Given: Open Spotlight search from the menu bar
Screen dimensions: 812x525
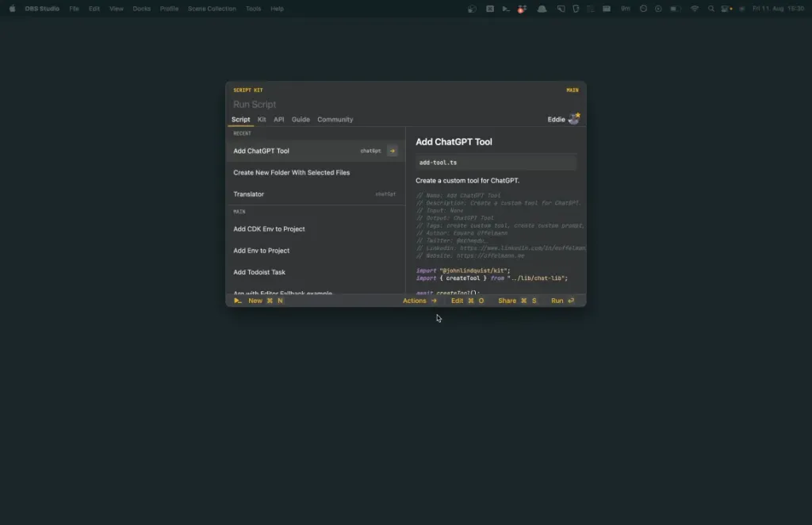Looking at the screenshot, I should [711, 9].
